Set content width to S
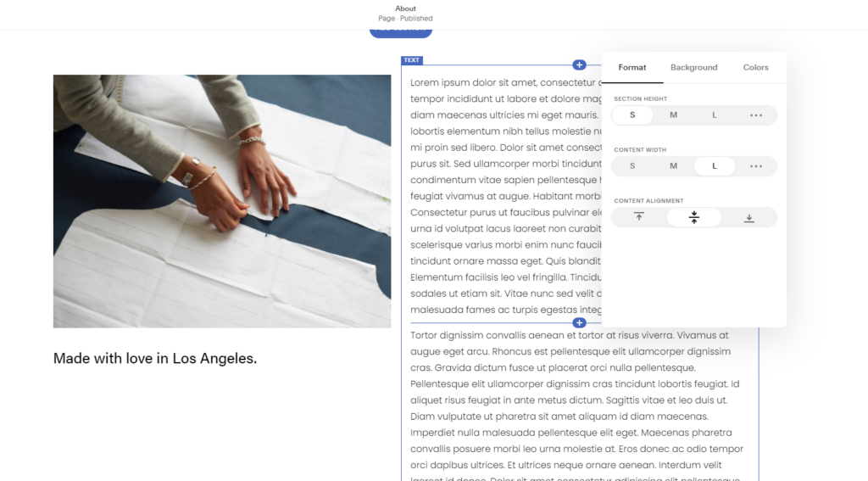868x481 pixels. point(632,166)
